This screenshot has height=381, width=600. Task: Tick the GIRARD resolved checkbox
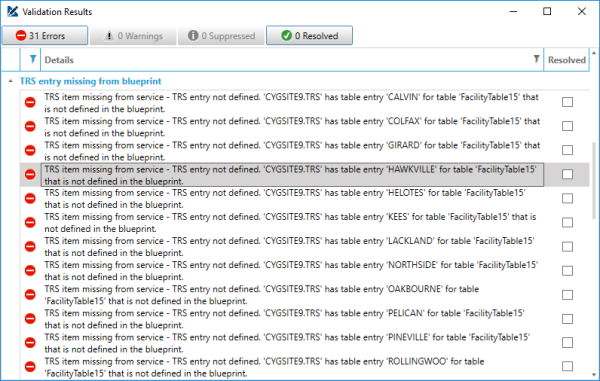click(567, 150)
